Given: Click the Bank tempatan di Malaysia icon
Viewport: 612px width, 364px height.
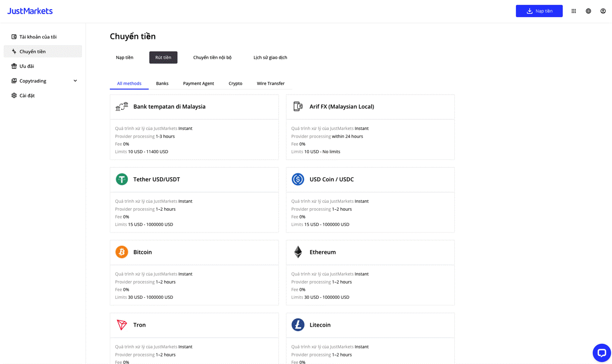Looking at the screenshot, I should click(x=122, y=107).
